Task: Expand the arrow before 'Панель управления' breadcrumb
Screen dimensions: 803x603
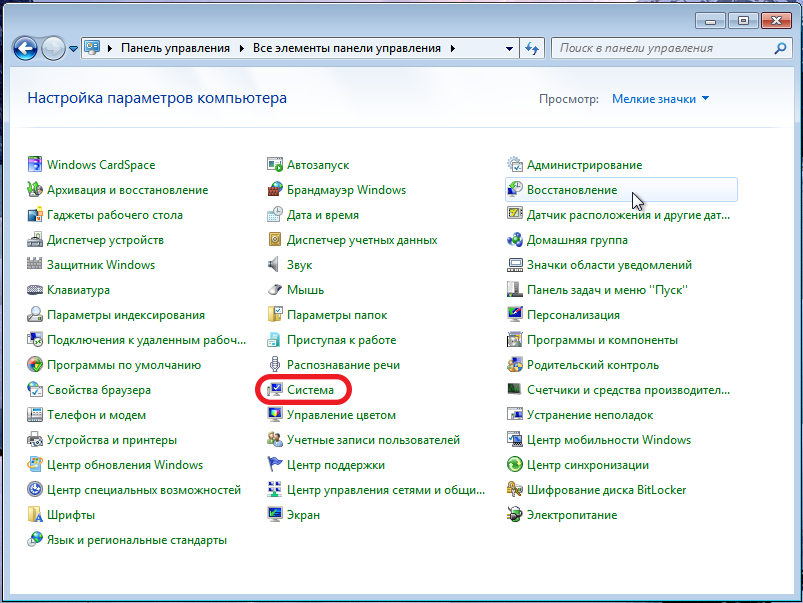Action: [110, 49]
